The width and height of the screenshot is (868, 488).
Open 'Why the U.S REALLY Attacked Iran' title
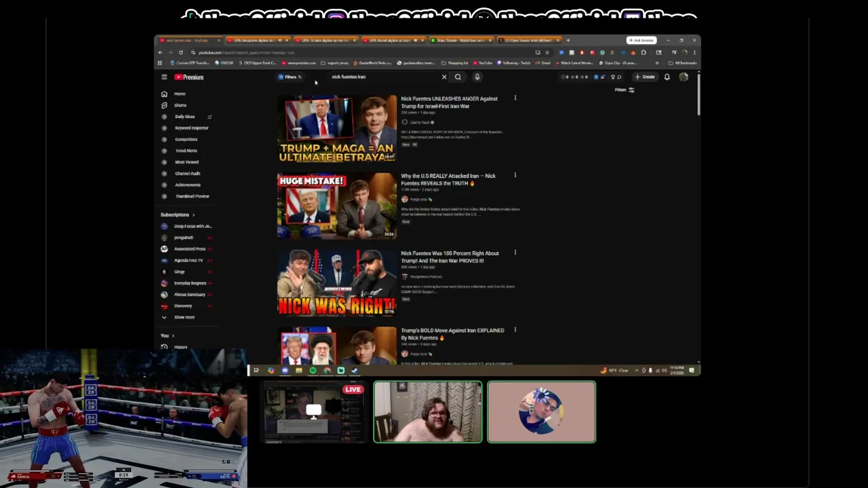pos(448,180)
